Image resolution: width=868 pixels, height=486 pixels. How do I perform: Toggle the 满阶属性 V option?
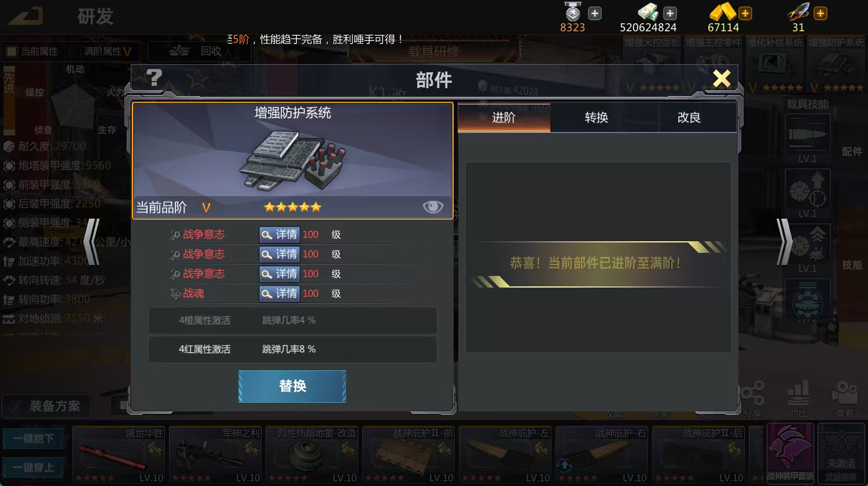(108, 51)
